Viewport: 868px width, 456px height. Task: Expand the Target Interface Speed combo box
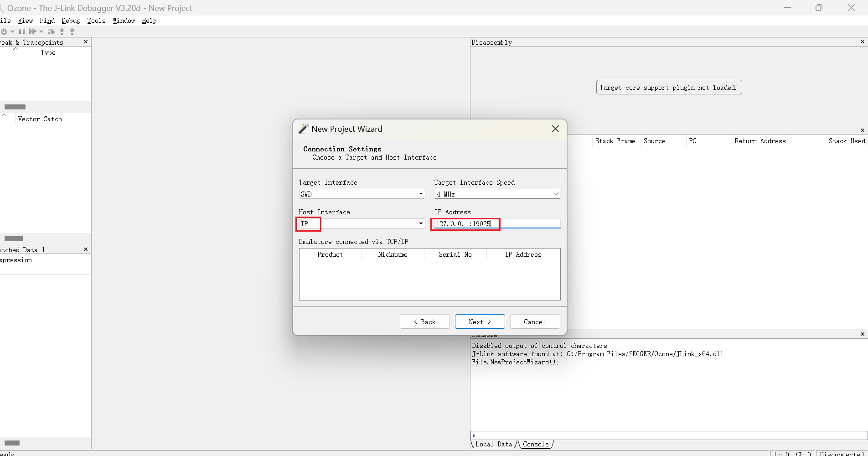(497, 194)
